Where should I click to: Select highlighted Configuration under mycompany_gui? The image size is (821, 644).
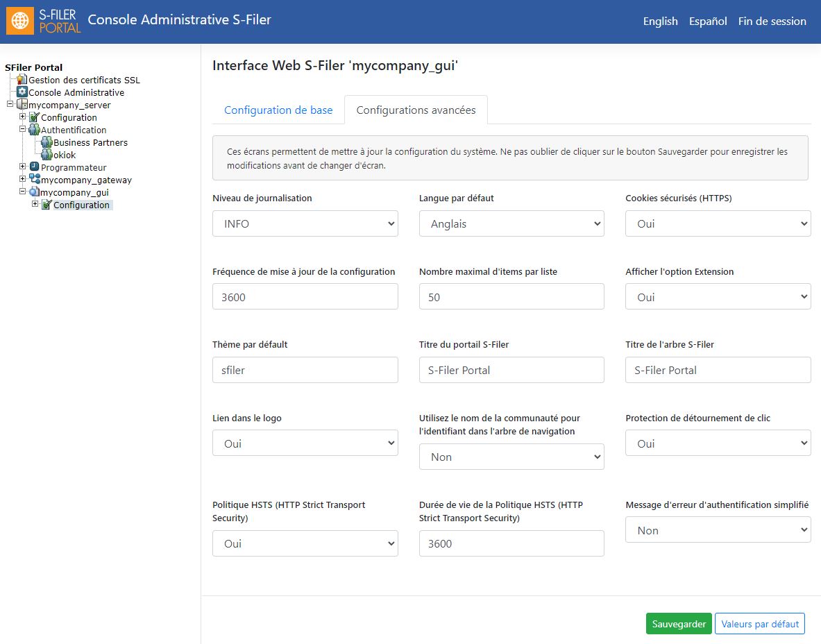[x=82, y=205]
